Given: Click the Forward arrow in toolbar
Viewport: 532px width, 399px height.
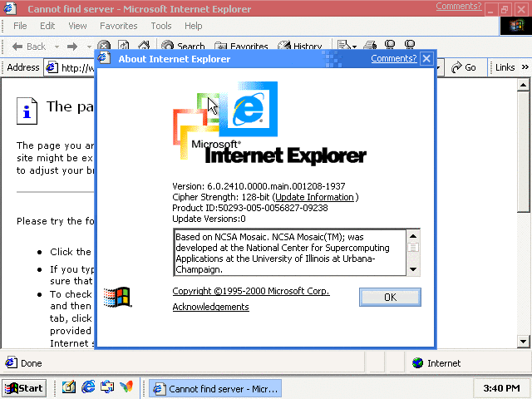Looking at the screenshot, I should tap(72, 47).
